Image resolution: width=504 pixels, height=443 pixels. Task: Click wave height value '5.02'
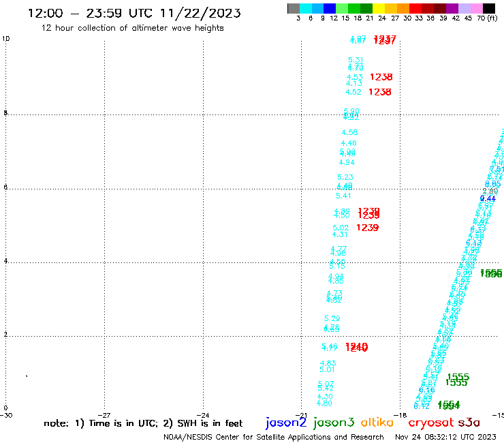[x=341, y=228]
